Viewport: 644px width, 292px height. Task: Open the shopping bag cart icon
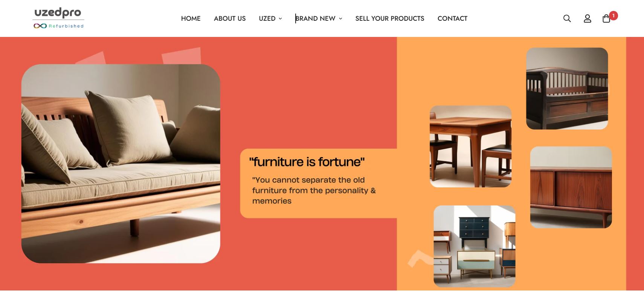[x=606, y=19]
